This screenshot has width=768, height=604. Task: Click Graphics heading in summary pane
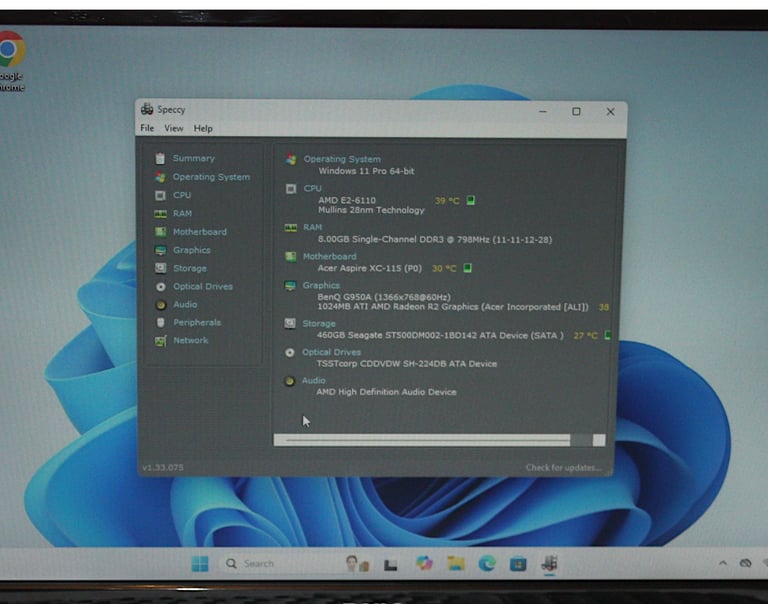tap(321, 285)
